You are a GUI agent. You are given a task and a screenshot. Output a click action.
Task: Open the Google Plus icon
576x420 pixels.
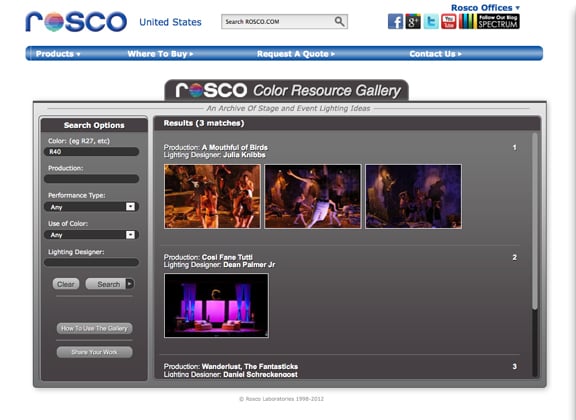click(413, 21)
